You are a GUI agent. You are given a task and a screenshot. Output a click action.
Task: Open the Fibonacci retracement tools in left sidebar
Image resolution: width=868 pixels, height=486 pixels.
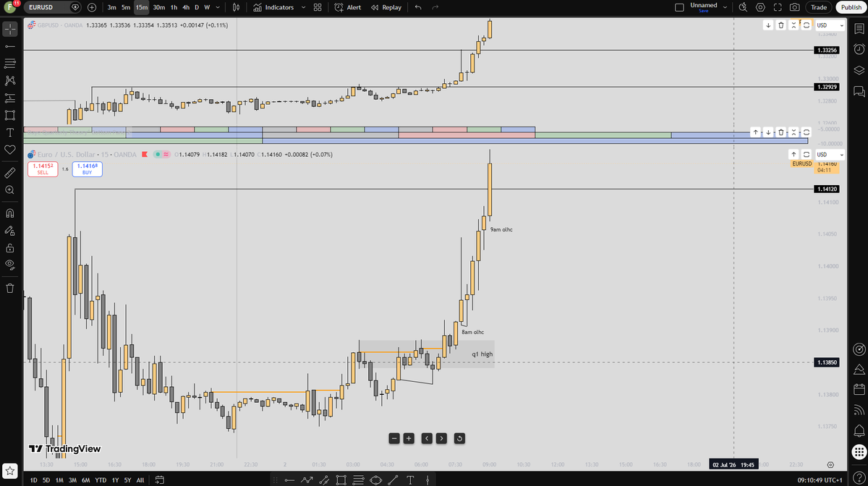point(10,64)
